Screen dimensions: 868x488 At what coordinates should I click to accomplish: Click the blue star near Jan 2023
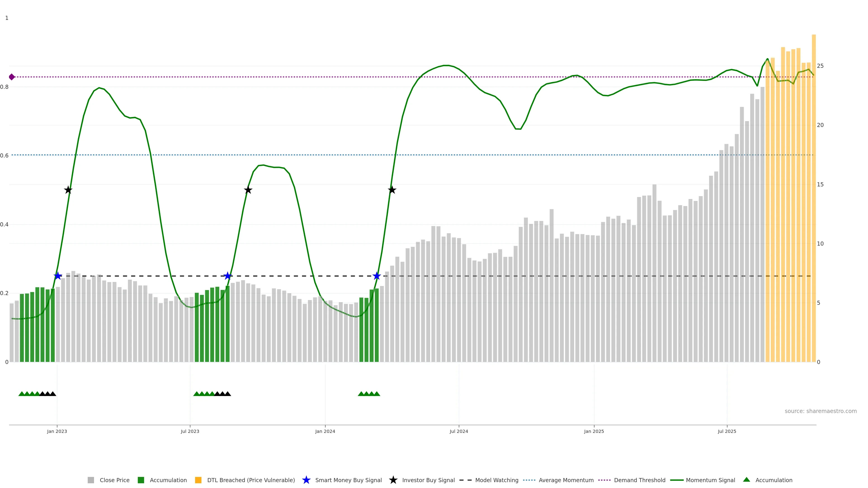[x=58, y=276]
